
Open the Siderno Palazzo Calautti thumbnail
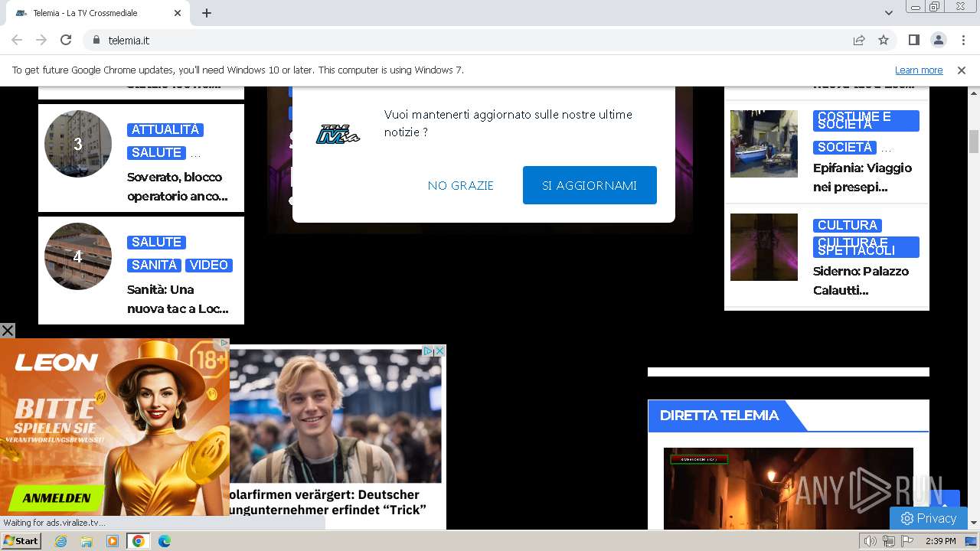764,247
